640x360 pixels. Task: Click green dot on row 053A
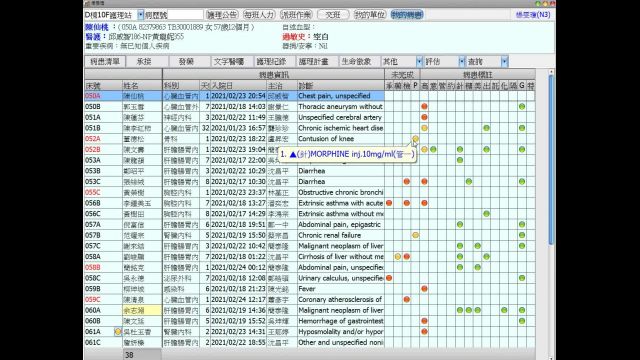click(x=460, y=160)
